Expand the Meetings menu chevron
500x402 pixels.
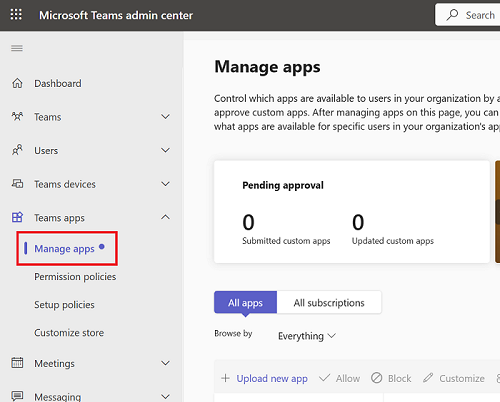pyautogui.click(x=165, y=363)
